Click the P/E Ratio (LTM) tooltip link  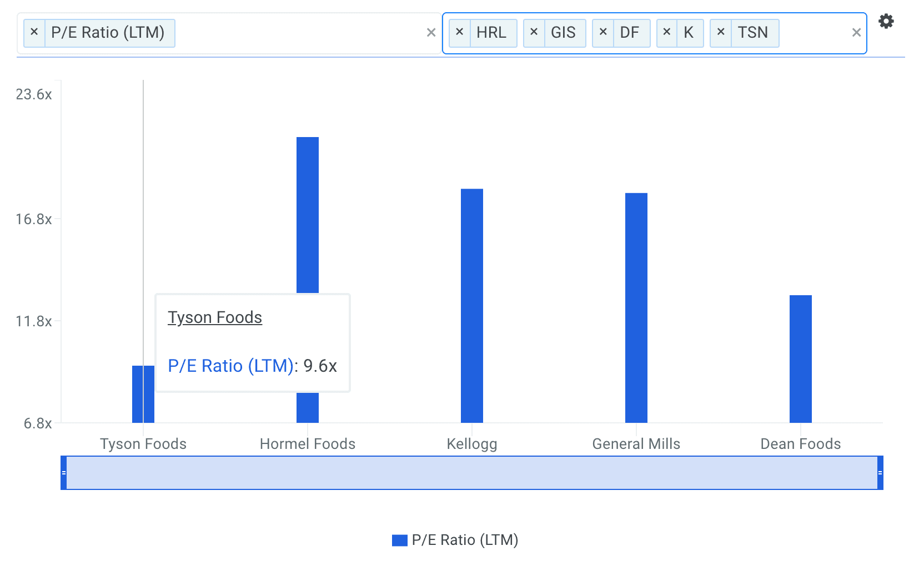pyautogui.click(x=230, y=366)
